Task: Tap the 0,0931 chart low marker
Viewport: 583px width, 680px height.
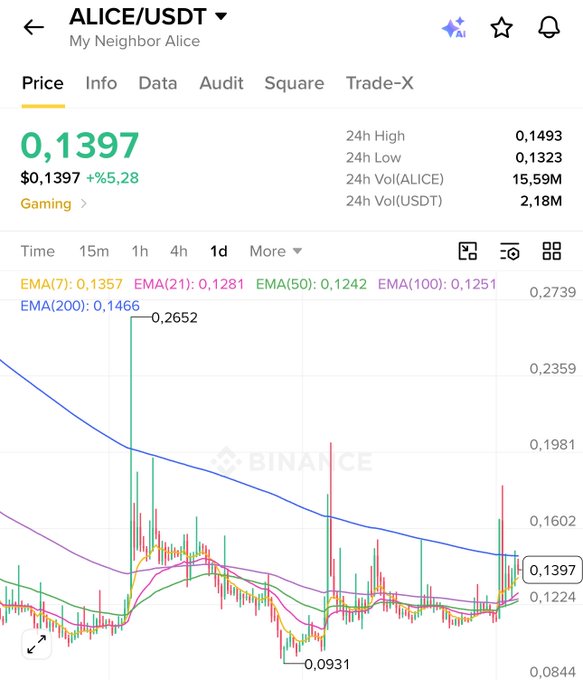Action: [327, 664]
